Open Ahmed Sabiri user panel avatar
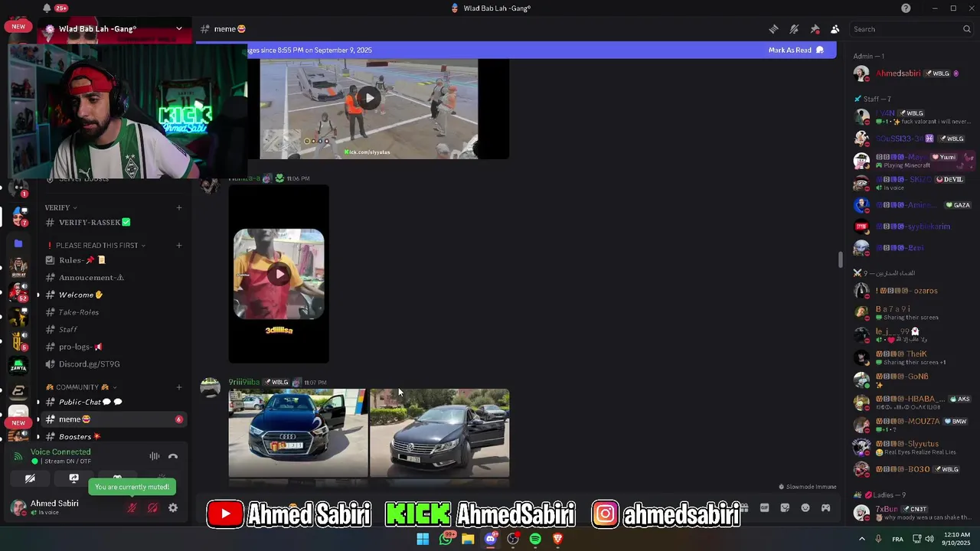 pos(18,507)
